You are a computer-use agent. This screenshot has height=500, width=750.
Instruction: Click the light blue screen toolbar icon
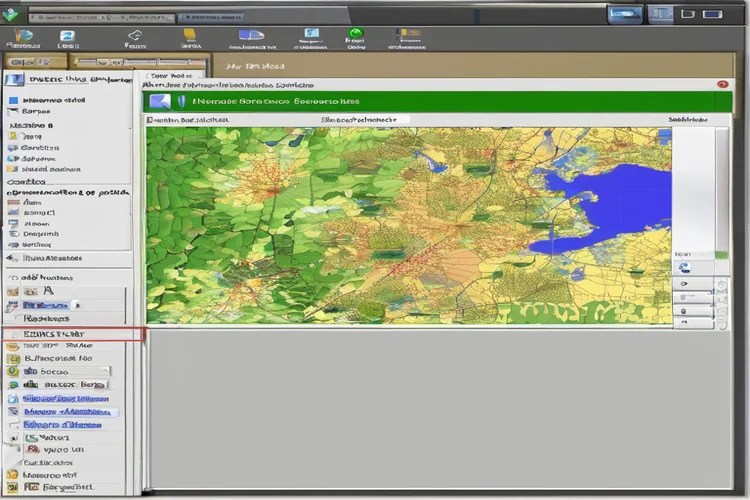click(x=311, y=33)
